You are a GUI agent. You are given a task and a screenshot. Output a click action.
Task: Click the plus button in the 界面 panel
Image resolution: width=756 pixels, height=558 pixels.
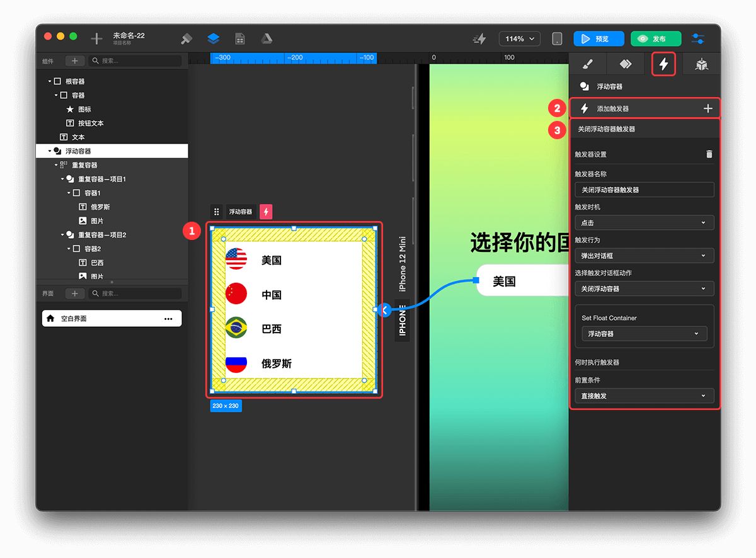click(74, 293)
